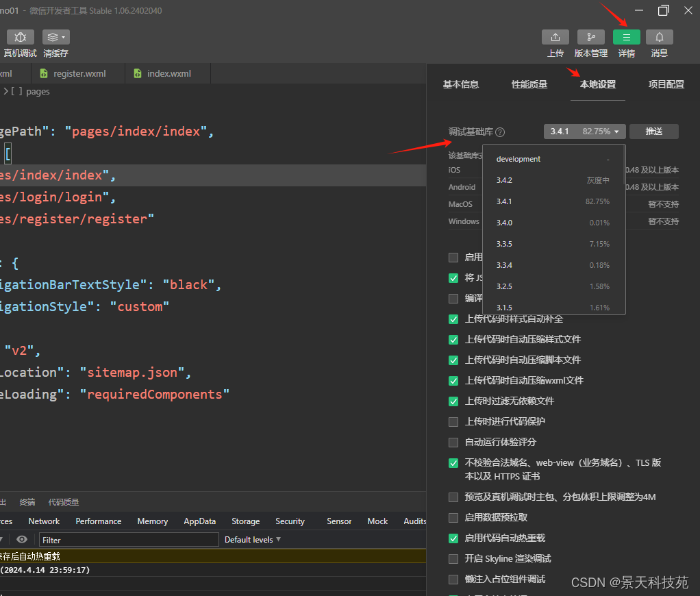Click the "sitemap.json" string in code
Screen dimensions: 700x596
tap(132, 373)
